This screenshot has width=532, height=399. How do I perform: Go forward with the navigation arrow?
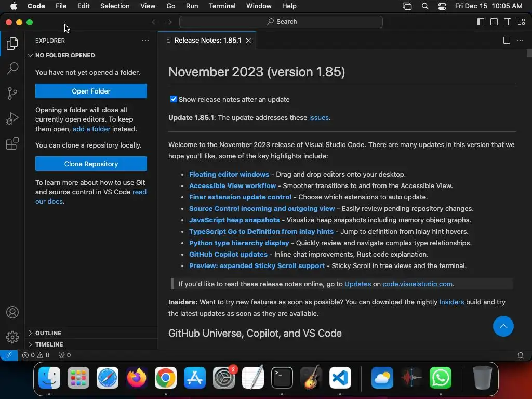(169, 22)
